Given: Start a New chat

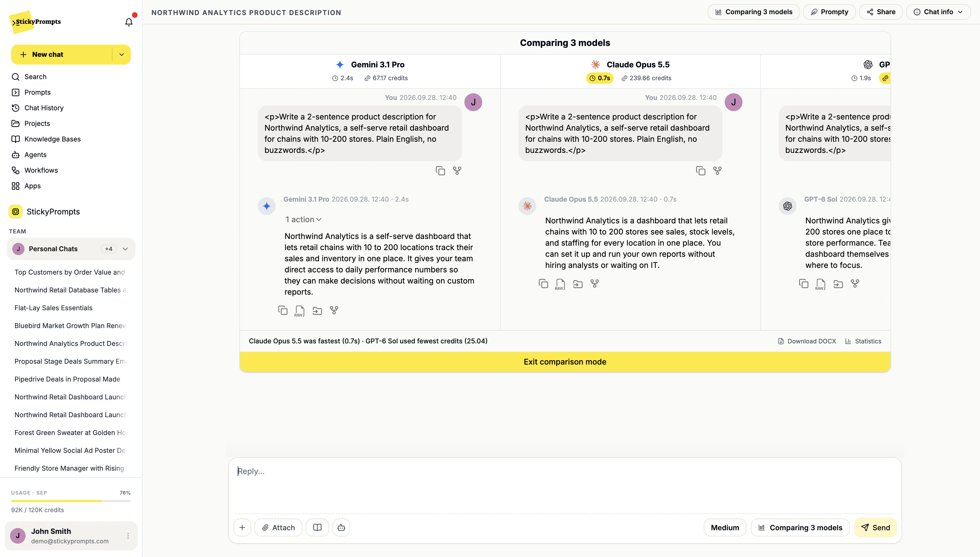Looking at the screenshot, I should [62, 55].
